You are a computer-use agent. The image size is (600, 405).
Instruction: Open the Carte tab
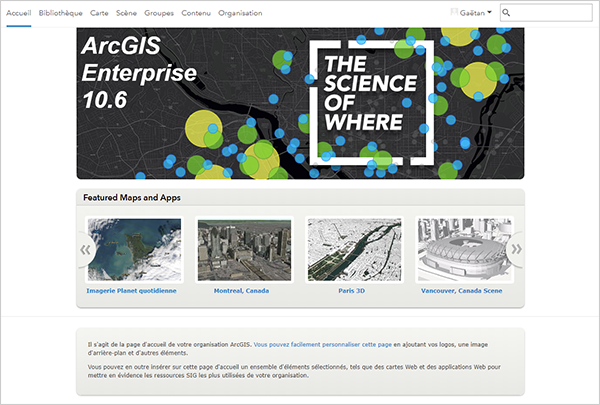[99, 13]
